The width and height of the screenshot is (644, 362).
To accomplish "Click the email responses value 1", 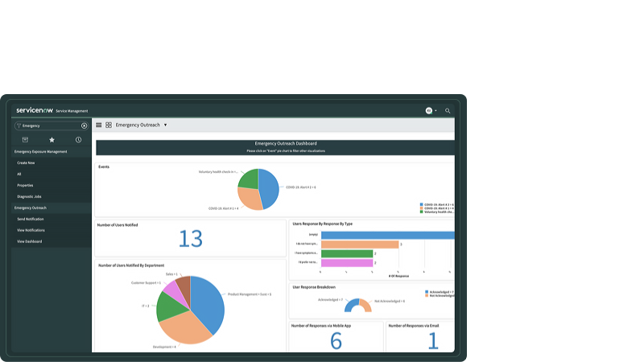I will click(x=433, y=341).
